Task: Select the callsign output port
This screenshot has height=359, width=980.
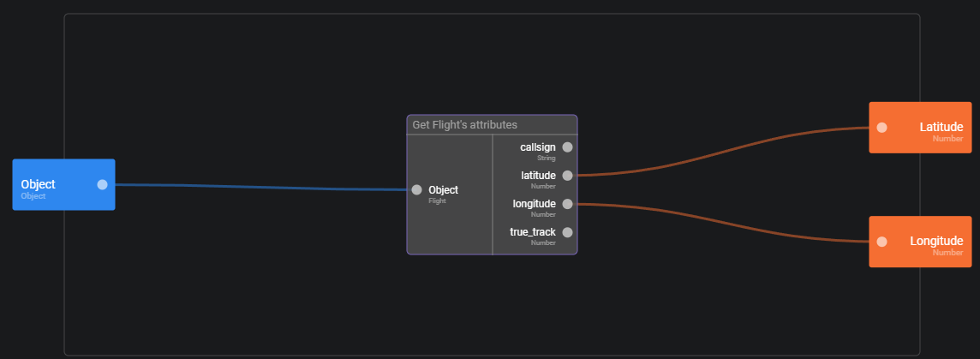Action: point(567,147)
